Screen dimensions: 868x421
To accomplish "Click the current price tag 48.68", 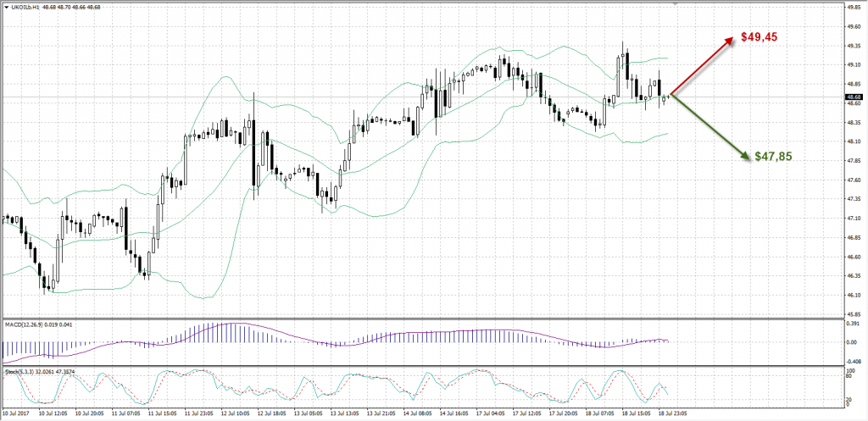I will click(x=854, y=97).
